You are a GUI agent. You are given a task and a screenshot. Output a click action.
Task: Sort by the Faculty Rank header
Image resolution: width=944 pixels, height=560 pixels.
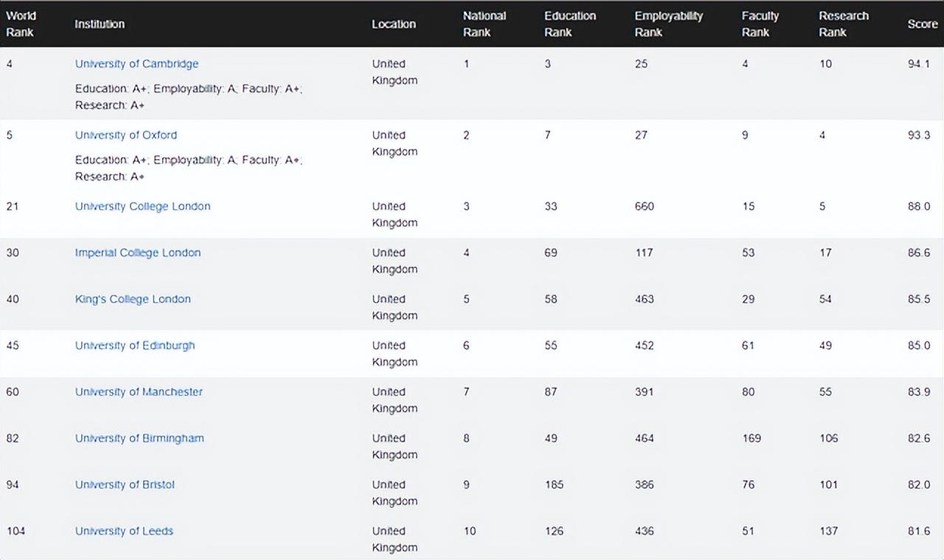760,24
